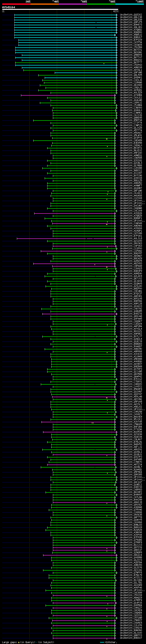Select the label UniRef100_Q03PY4
The image size is (146, 644).
[x=131, y=138]
